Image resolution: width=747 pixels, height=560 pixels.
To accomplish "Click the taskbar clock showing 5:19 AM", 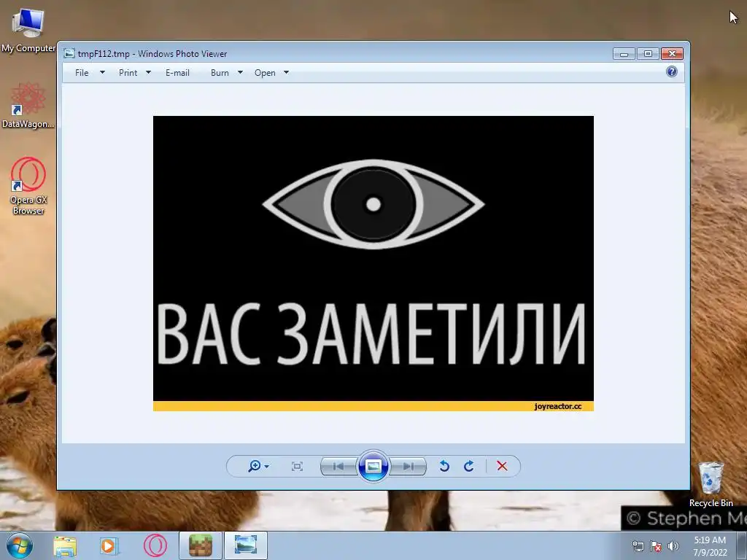I will pos(710,546).
